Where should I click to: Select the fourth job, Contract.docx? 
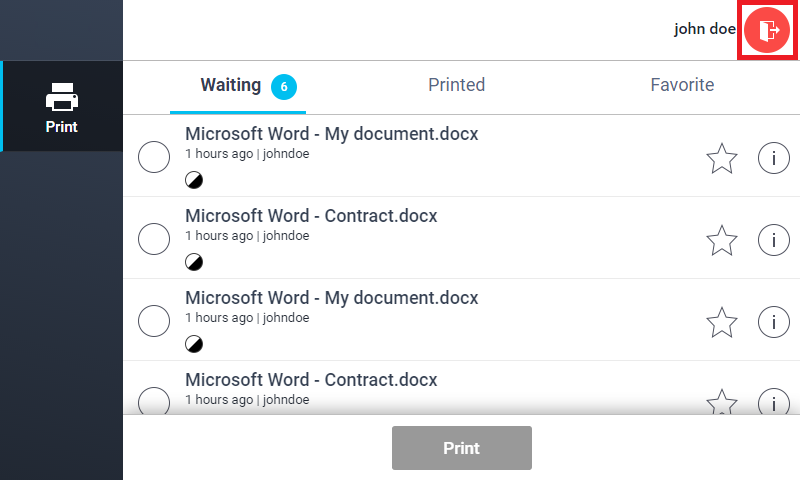tap(154, 402)
